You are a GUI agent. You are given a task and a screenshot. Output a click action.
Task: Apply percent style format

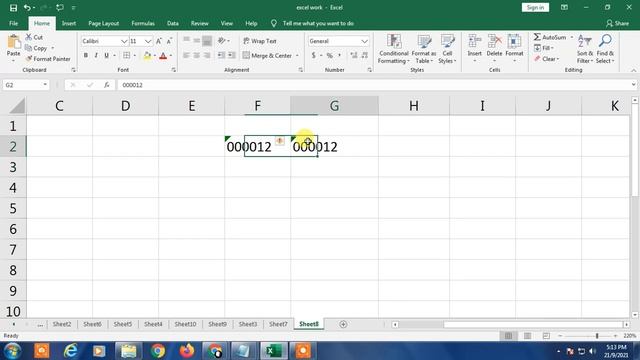329,56
